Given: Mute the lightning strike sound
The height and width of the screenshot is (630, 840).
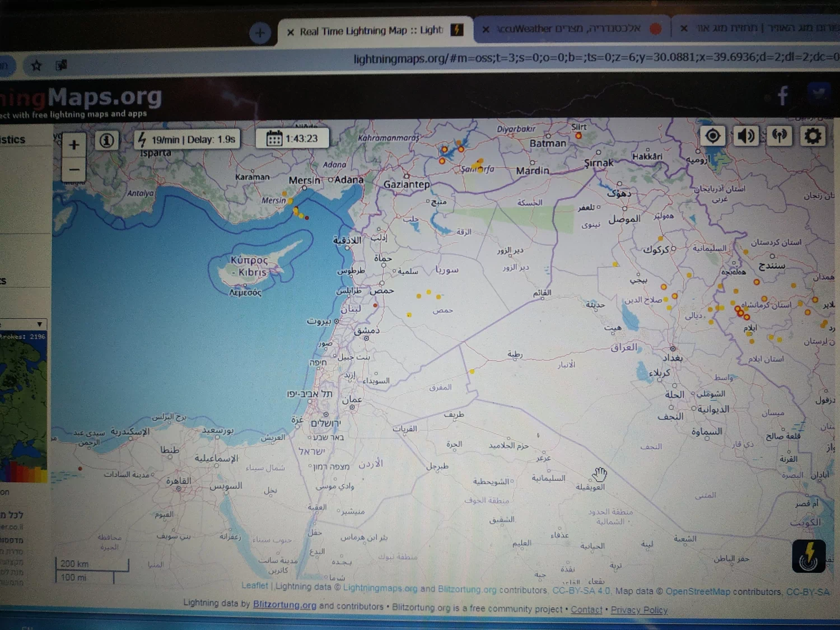Looking at the screenshot, I should coord(745,136).
